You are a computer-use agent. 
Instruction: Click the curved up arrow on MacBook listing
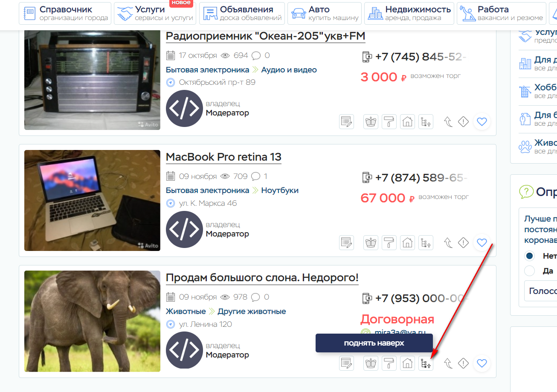click(x=448, y=243)
